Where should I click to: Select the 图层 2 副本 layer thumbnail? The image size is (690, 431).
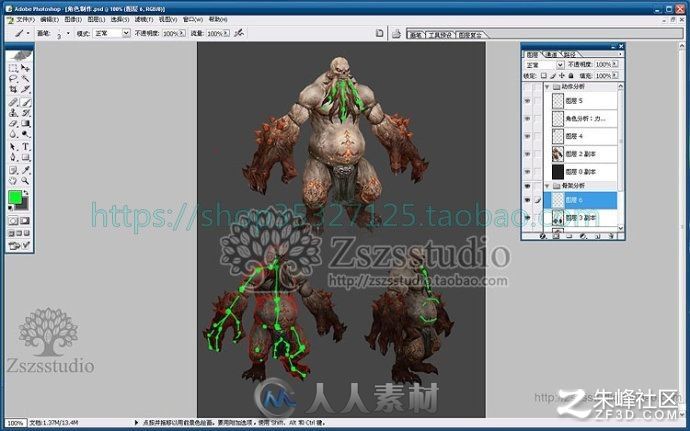(558, 154)
